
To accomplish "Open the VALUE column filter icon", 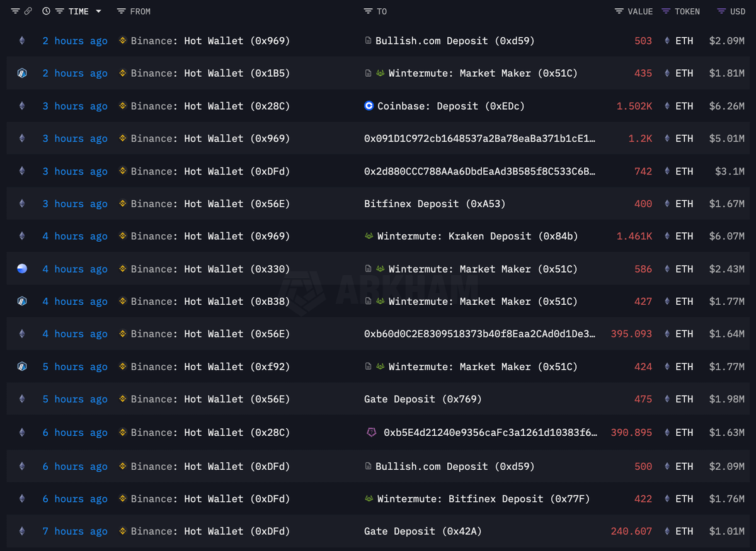I will [x=619, y=11].
